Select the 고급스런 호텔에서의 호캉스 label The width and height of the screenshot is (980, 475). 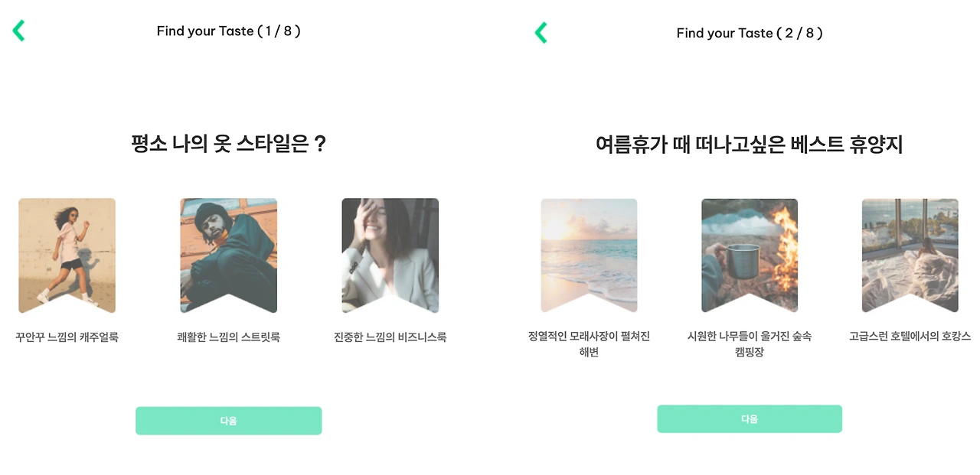[910, 336]
